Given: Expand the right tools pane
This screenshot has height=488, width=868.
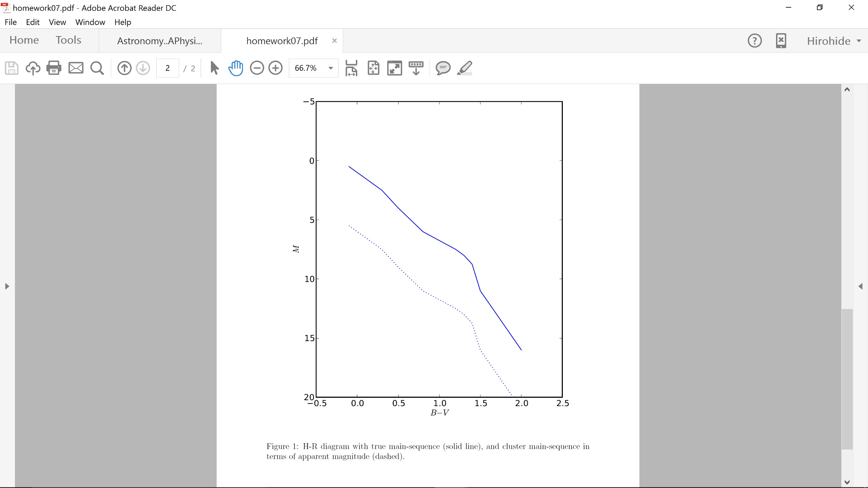Looking at the screenshot, I should [x=861, y=286].
